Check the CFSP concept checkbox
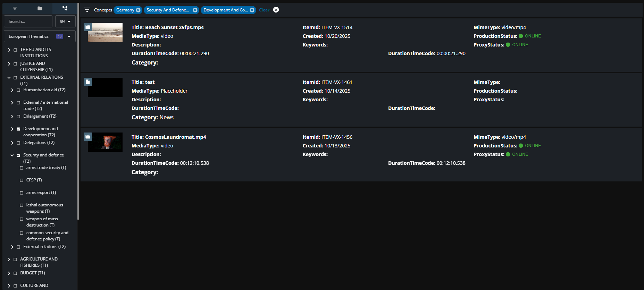This screenshot has width=644, height=290. tap(22, 180)
